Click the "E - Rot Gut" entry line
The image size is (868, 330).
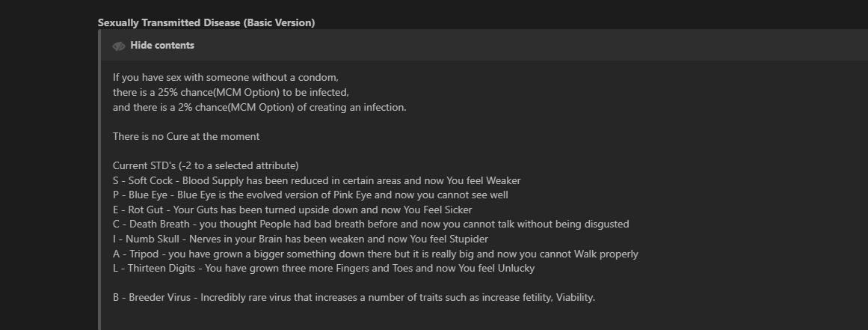pyautogui.click(x=292, y=210)
